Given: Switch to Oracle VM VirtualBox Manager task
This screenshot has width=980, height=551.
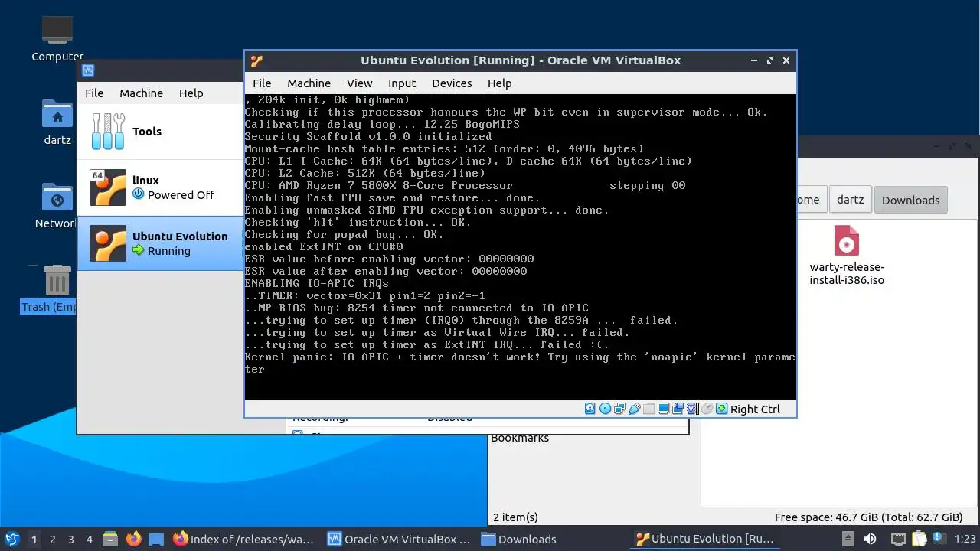Looking at the screenshot, I should pyautogui.click(x=400, y=539).
